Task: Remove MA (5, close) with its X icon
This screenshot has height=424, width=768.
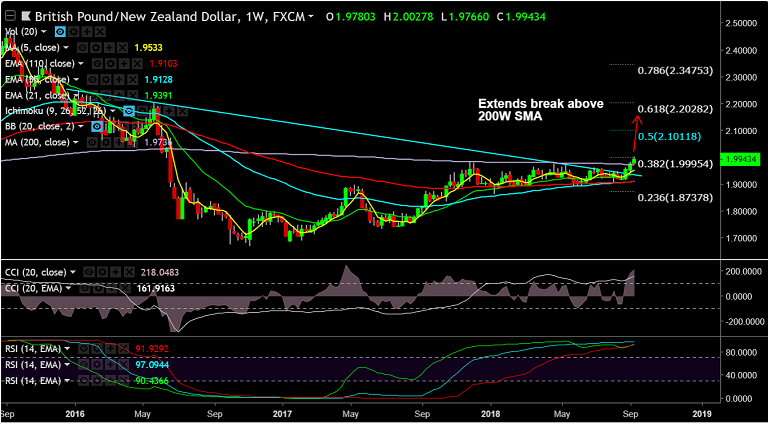Action: coord(123,48)
